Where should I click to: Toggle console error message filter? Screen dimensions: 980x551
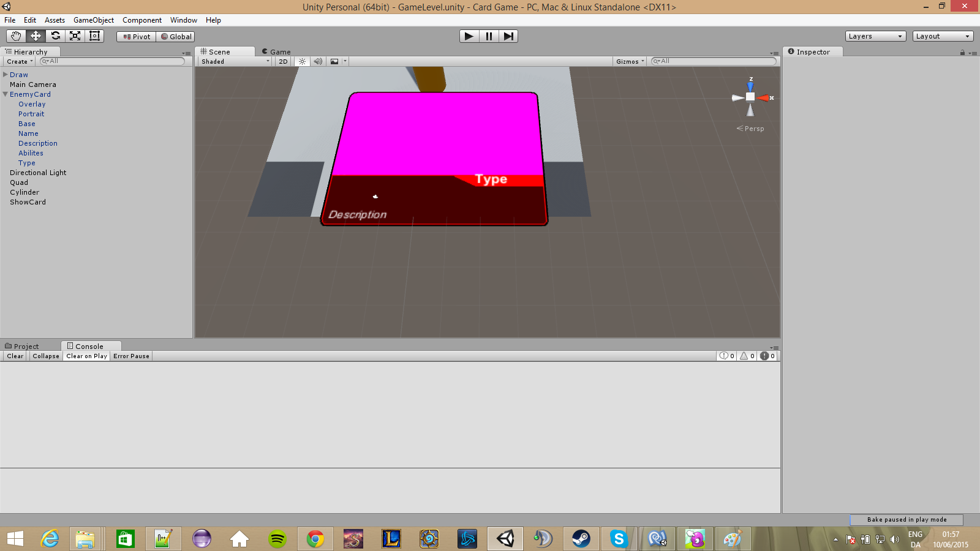pos(767,356)
